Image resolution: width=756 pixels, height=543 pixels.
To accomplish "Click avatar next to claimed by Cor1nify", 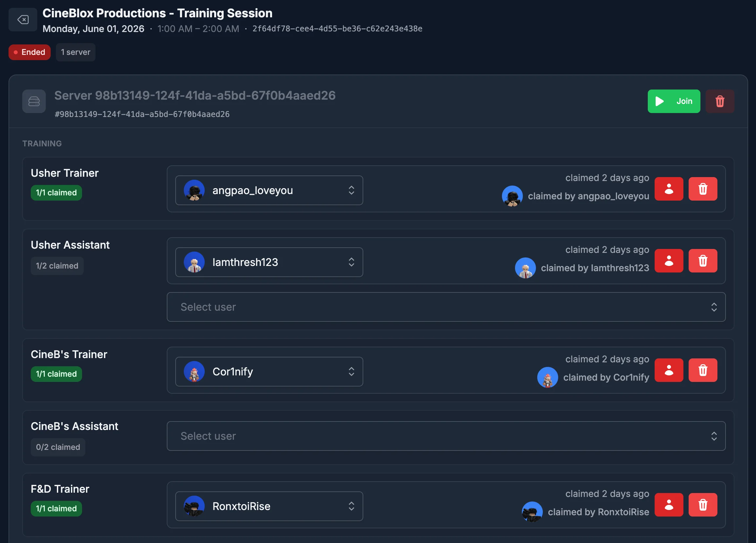I will (547, 377).
